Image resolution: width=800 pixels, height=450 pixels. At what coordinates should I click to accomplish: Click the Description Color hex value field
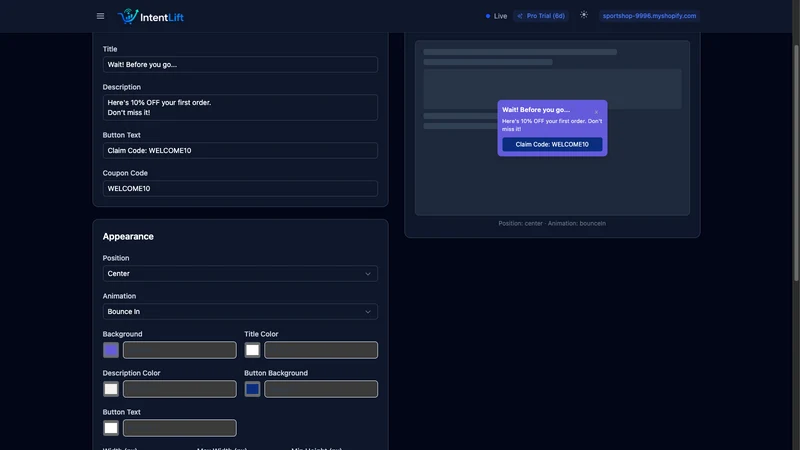(x=180, y=389)
